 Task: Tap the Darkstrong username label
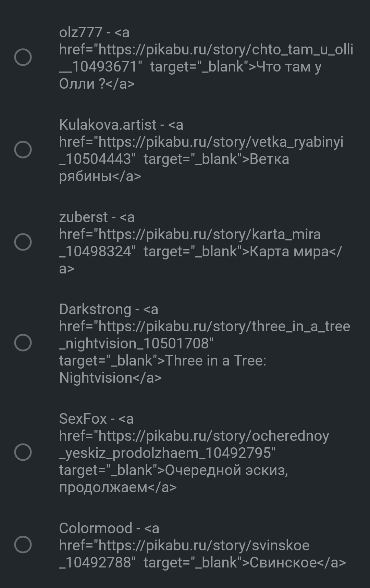click(95, 309)
